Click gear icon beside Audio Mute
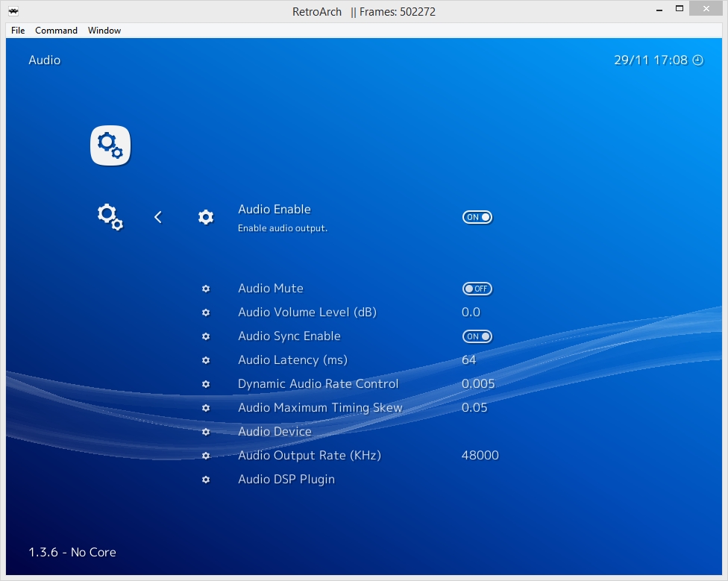728x581 pixels. point(206,289)
